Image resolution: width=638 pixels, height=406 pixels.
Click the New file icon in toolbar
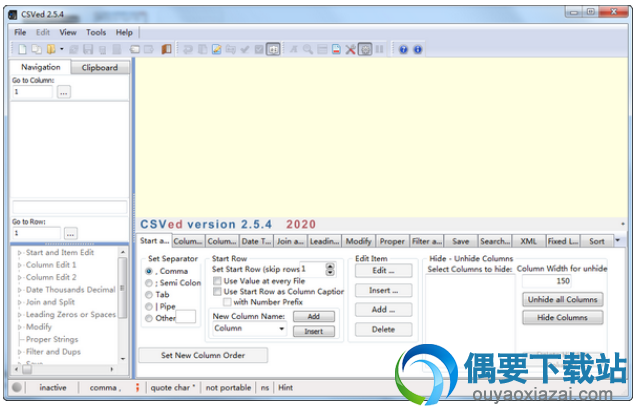[x=22, y=50]
